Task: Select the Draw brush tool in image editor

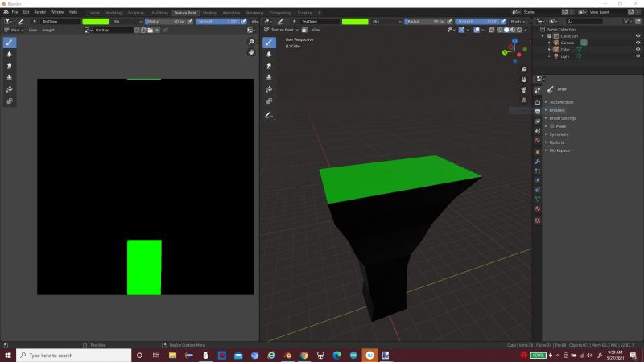Action: (x=10, y=43)
